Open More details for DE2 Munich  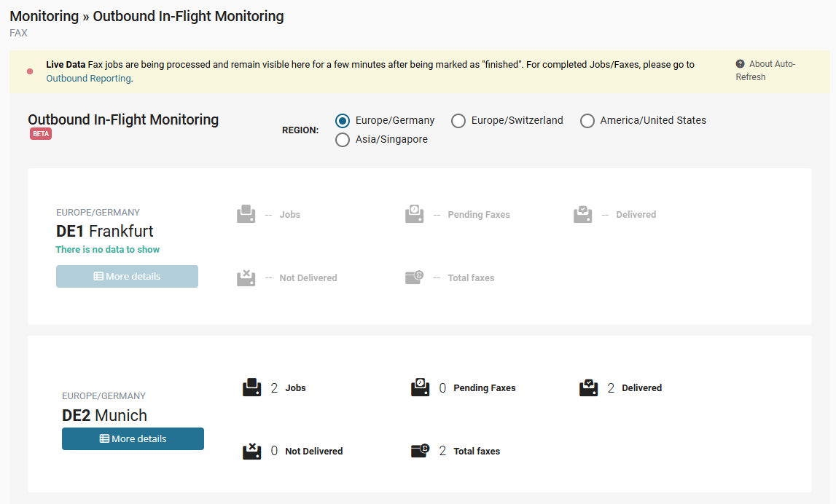click(133, 438)
